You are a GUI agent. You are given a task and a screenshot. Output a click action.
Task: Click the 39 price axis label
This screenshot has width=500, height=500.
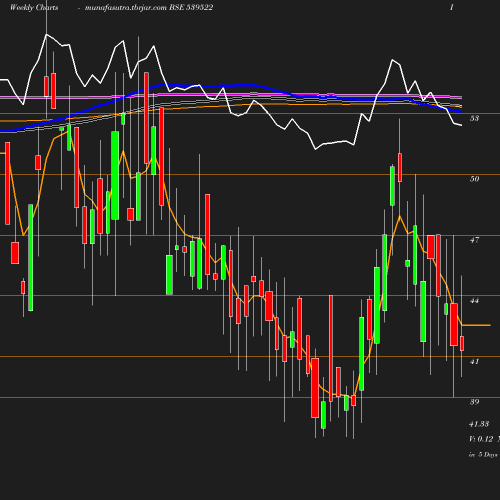pos(474,402)
